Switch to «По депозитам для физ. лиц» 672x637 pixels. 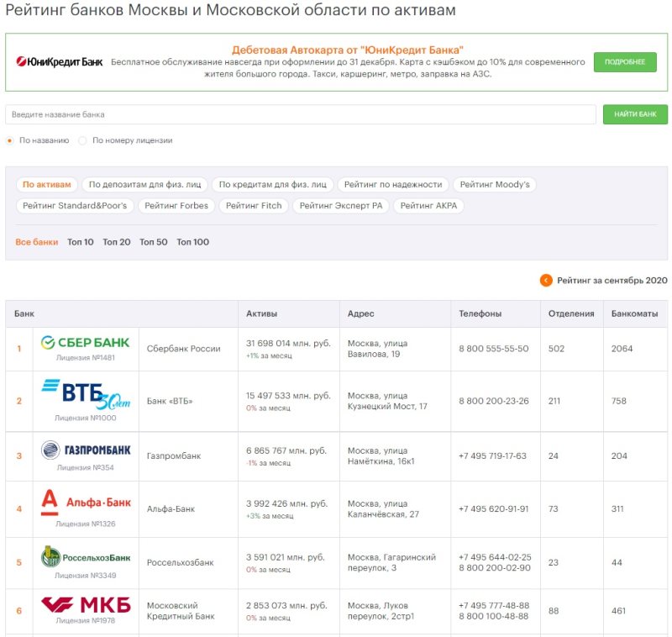click(144, 184)
